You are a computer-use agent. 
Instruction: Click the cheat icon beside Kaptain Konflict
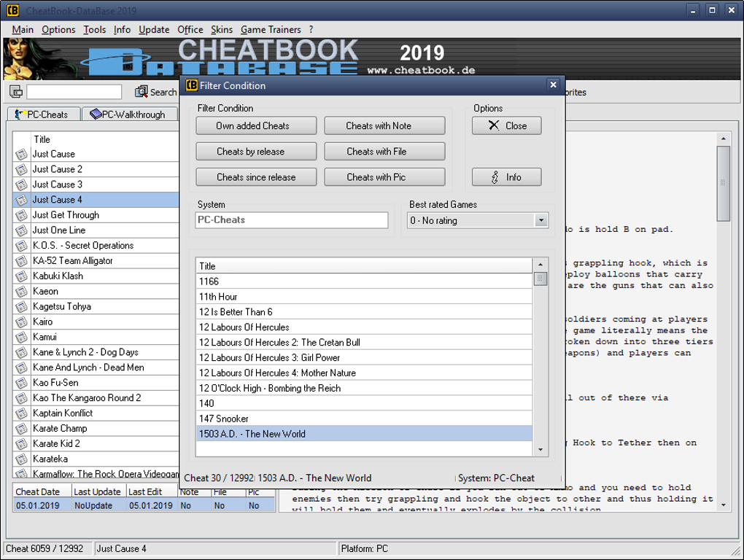point(21,413)
